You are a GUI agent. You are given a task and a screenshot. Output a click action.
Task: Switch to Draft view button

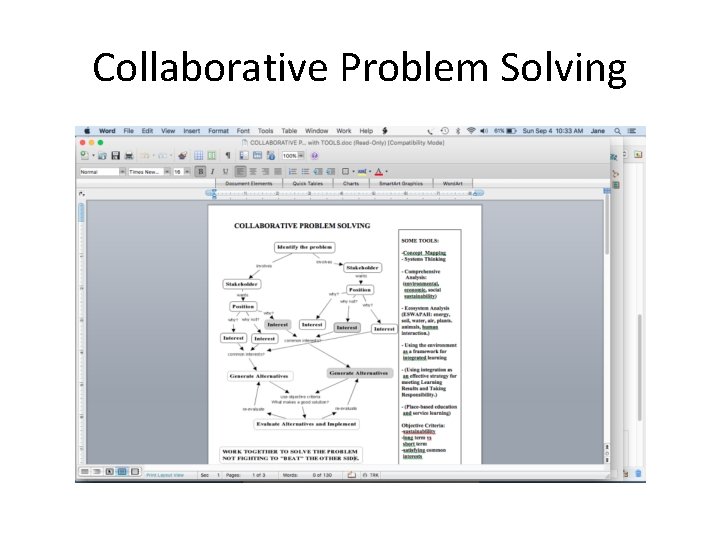tap(85, 472)
